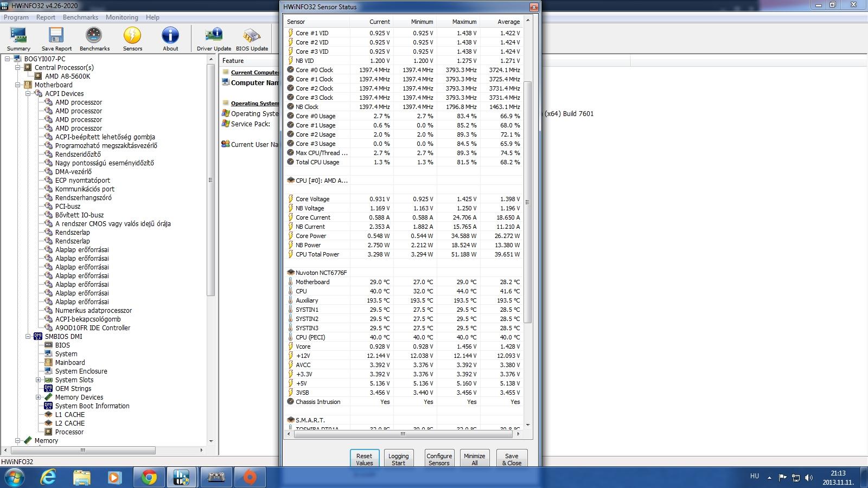
Task: Open Configure Sensors
Action: tap(439, 459)
